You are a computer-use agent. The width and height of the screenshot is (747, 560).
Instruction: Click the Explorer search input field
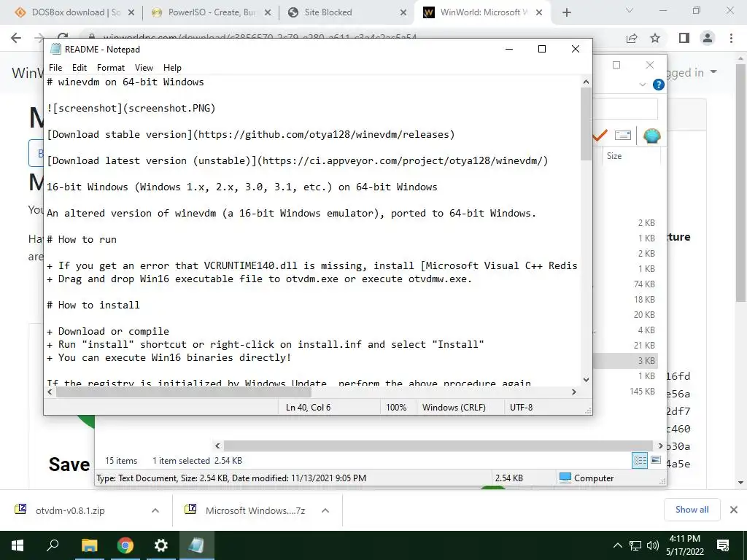coord(627,109)
